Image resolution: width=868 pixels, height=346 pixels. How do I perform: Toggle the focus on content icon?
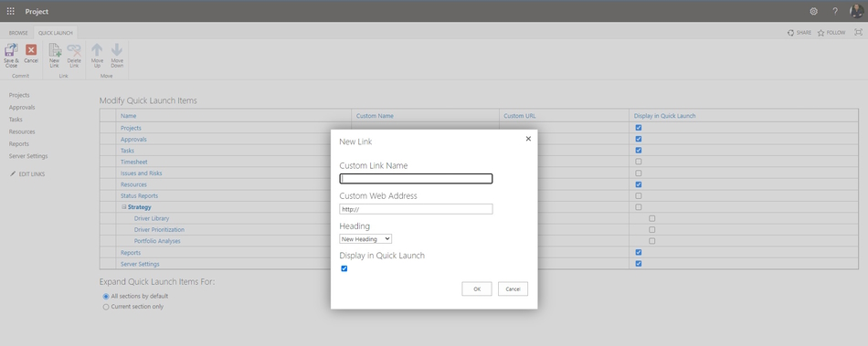(x=858, y=33)
